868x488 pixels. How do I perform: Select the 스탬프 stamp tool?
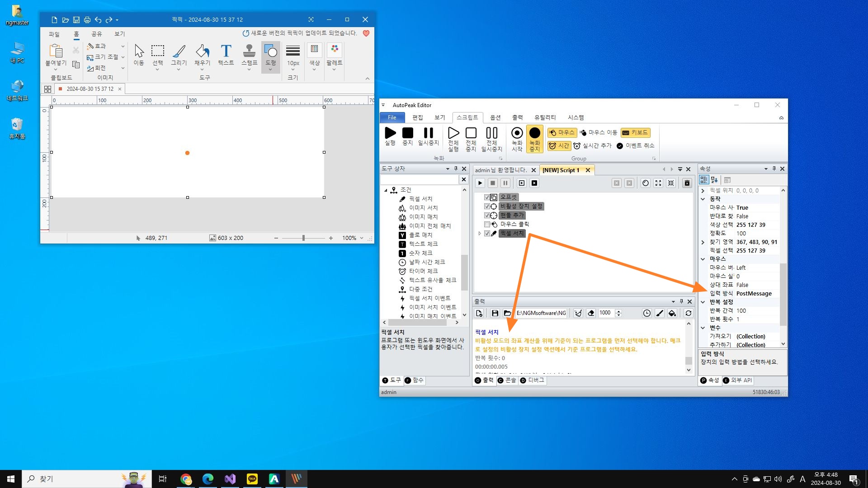click(249, 51)
